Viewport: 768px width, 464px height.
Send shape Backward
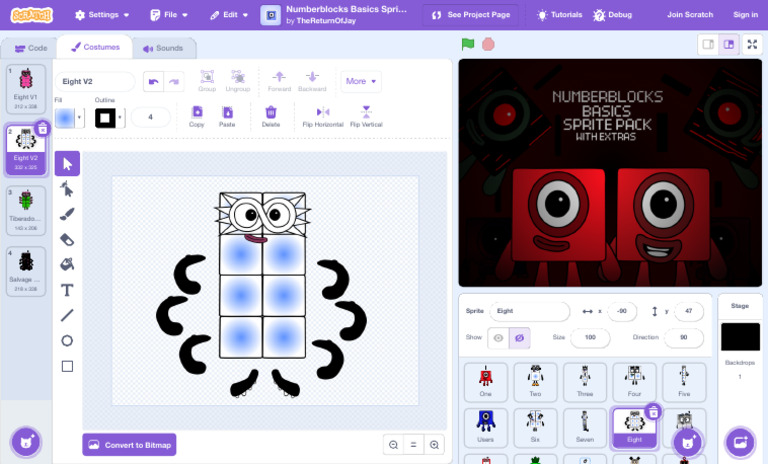pyautogui.click(x=312, y=80)
